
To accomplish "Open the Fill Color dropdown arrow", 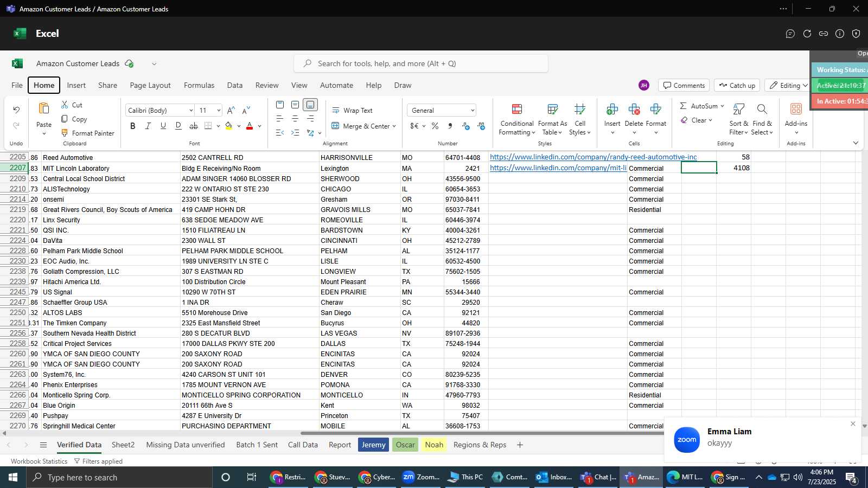I will tap(239, 126).
